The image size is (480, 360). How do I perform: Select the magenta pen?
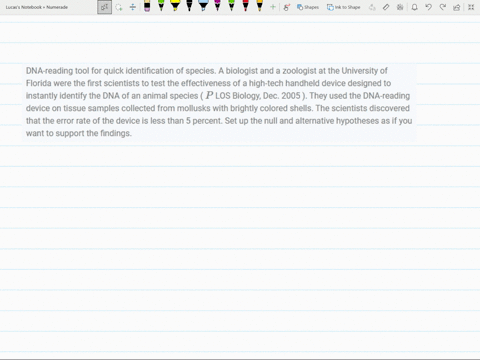(x=217, y=6)
